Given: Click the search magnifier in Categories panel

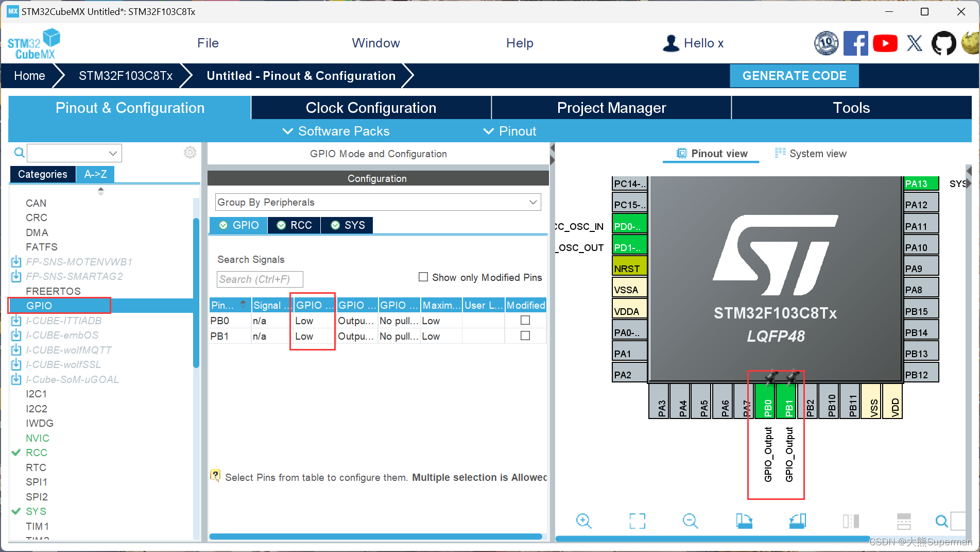Looking at the screenshot, I should [19, 153].
